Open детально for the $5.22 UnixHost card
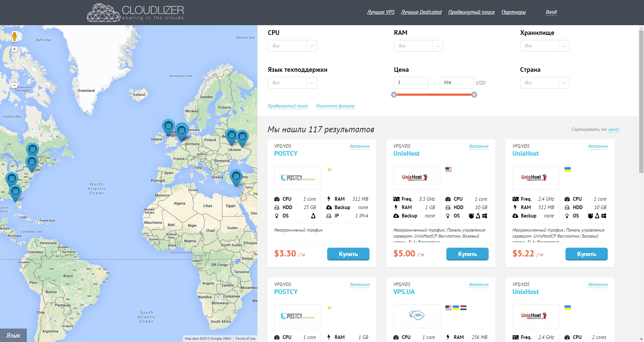This screenshot has height=342, width=644. (x=598, y=146)
